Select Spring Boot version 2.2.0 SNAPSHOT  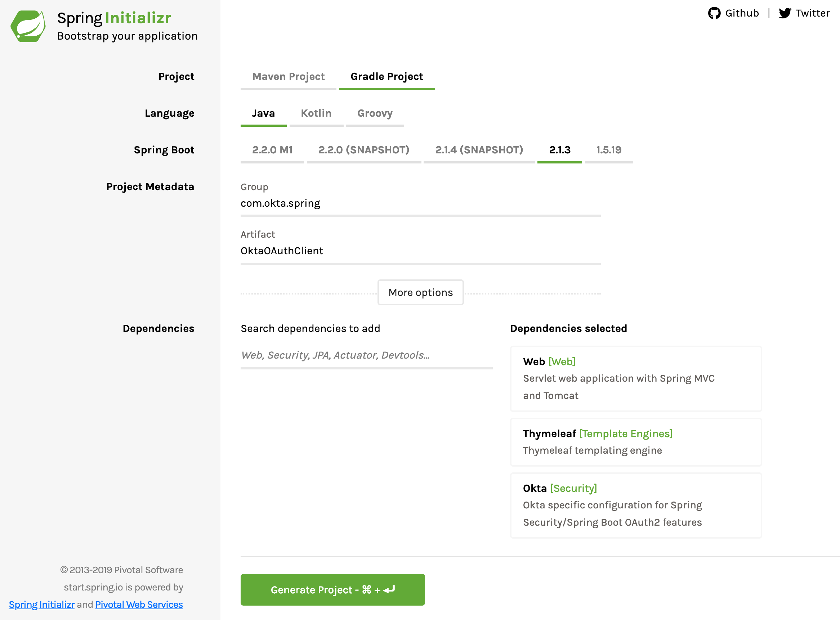[x=363, y=149]
